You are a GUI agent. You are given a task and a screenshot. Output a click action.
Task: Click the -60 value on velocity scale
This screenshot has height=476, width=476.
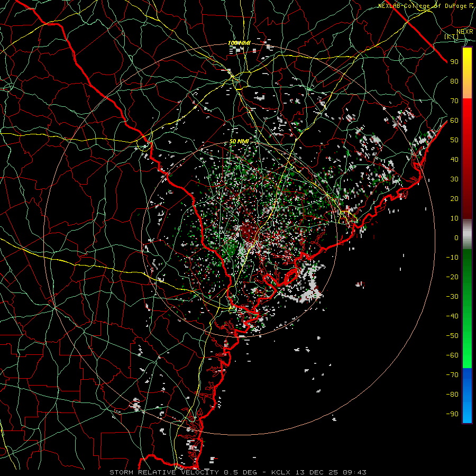tap(452, 355)
